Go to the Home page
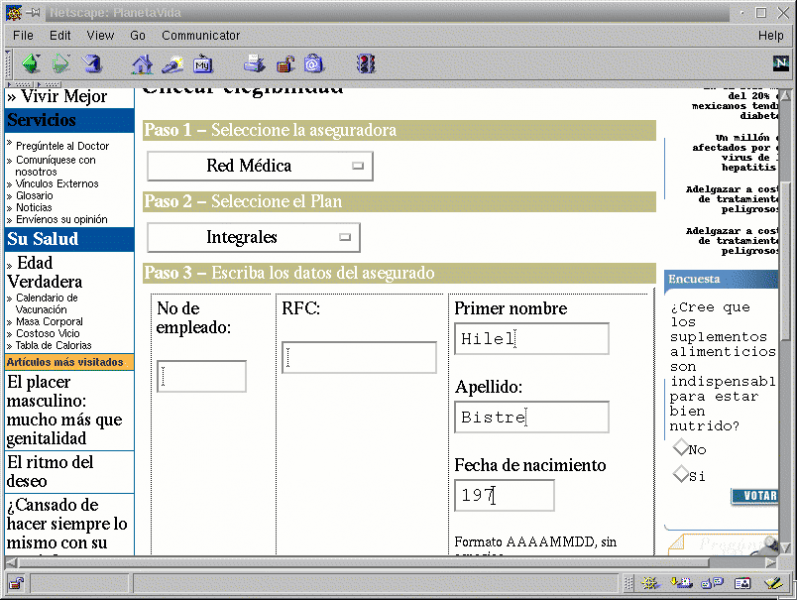 (143, 64)
